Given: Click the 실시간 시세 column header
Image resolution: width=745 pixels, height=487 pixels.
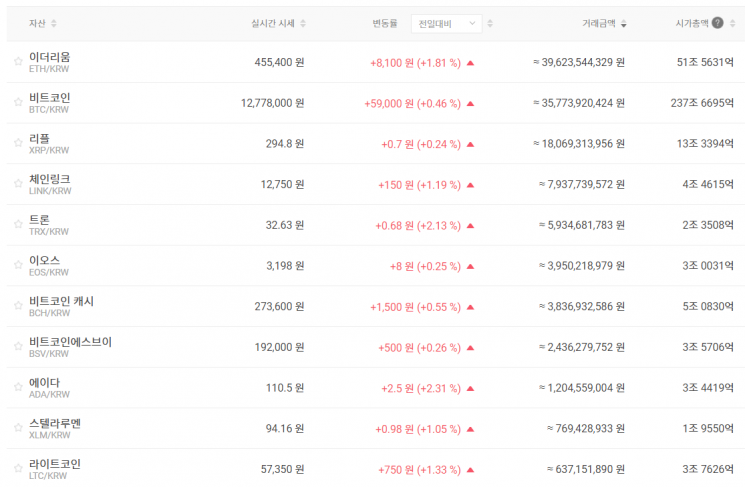Looking at the screenshot, I should coord(273,23).
